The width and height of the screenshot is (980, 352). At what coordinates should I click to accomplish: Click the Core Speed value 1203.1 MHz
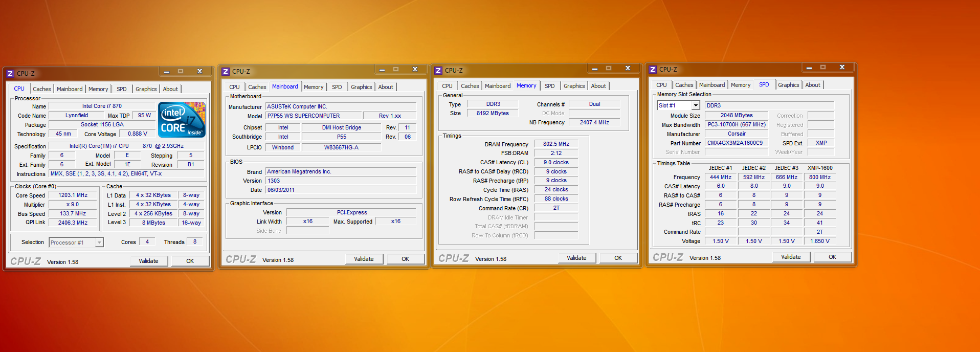[x=73, y=195]
